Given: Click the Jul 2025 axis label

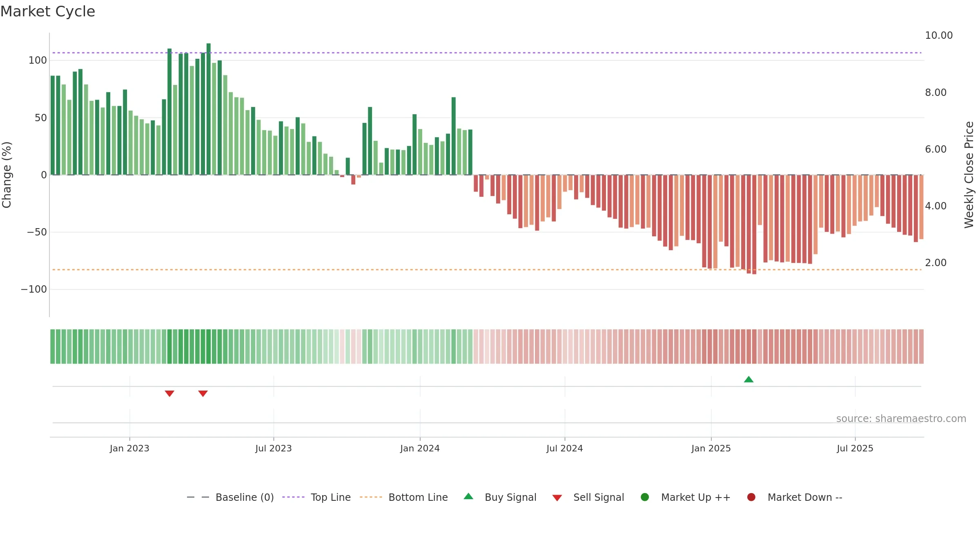Looking at the screenshot, I should [855, 449].
